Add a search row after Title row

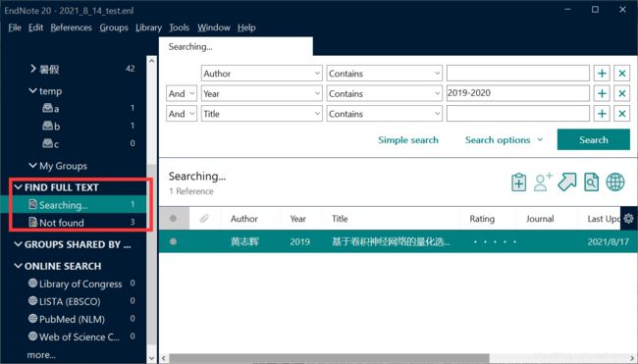coord(602,114)
